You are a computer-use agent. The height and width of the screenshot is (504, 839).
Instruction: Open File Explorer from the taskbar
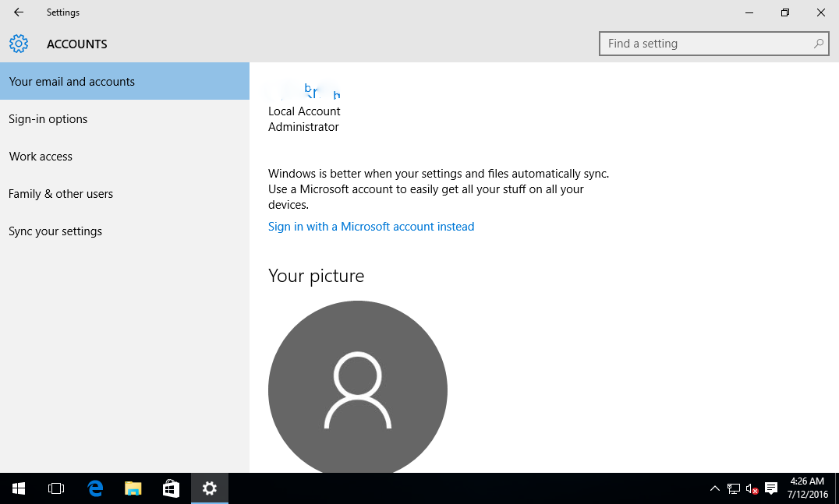pyautogui.click(x=133, y=488)
